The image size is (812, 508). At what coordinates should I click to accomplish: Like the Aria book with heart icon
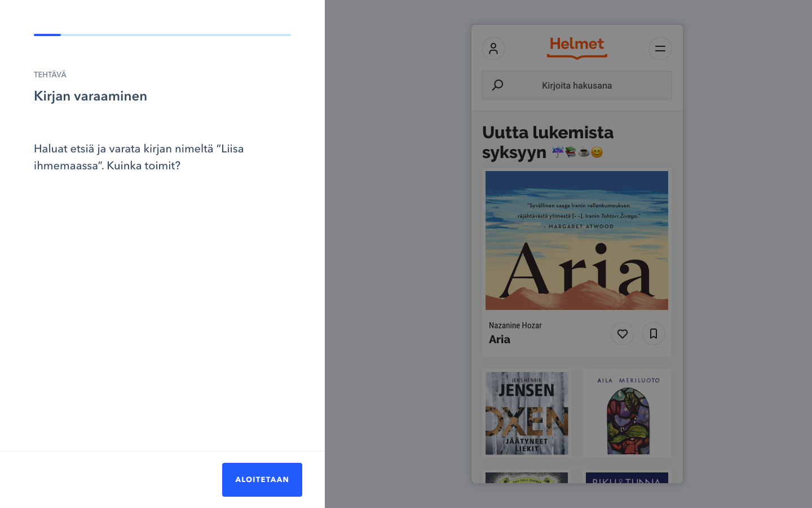point(623,334)
